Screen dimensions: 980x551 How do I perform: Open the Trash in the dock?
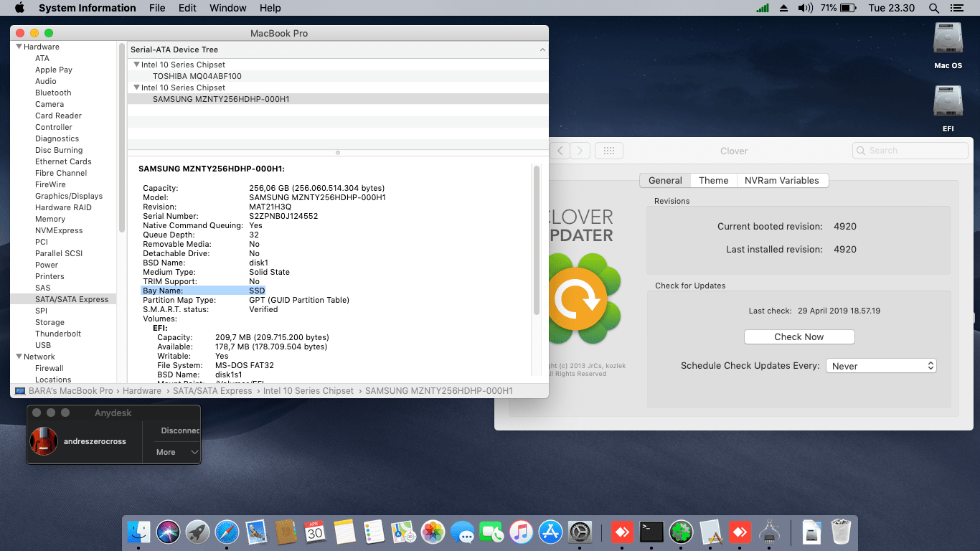(840, 532)
